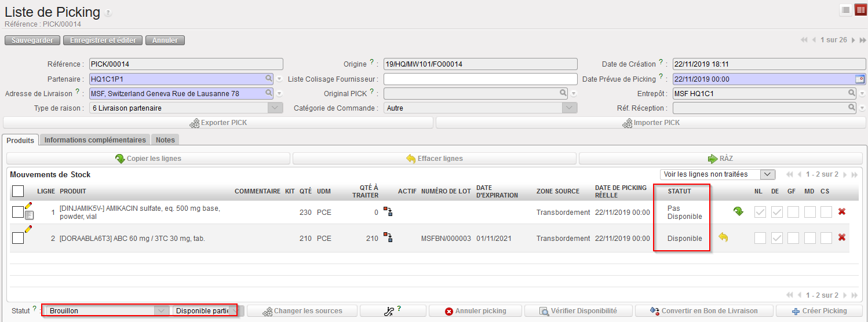Click into Liste Colisage Fournisseur field

480,79
